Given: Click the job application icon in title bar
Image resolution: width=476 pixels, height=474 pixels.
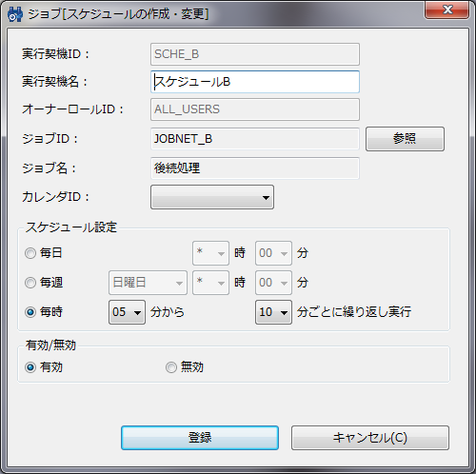Looking at the screenshot, I should pos(15,14).
